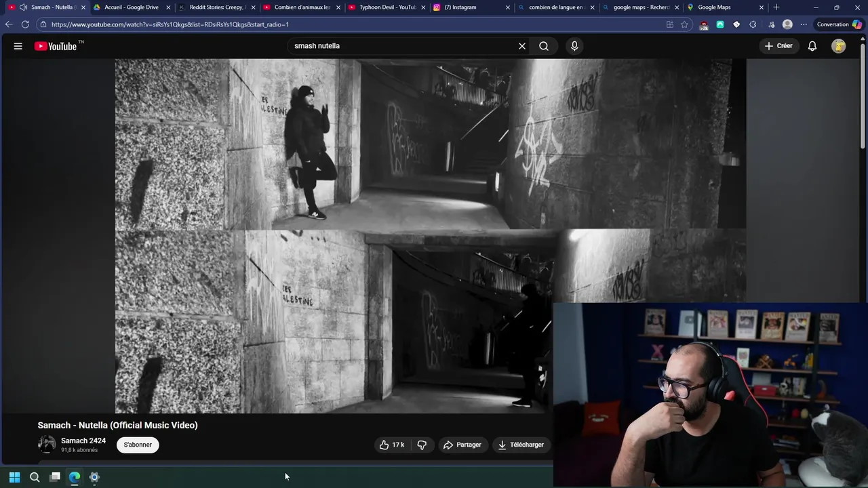The image size is (868, 488).
Task: Click the YouTube URL in address bar
Action: click(x=170, y=24)
